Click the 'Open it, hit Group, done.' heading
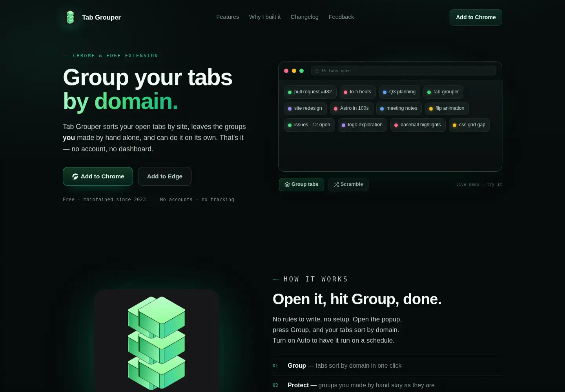This screenshot has height=392, width=565. [x=357, y=299]
